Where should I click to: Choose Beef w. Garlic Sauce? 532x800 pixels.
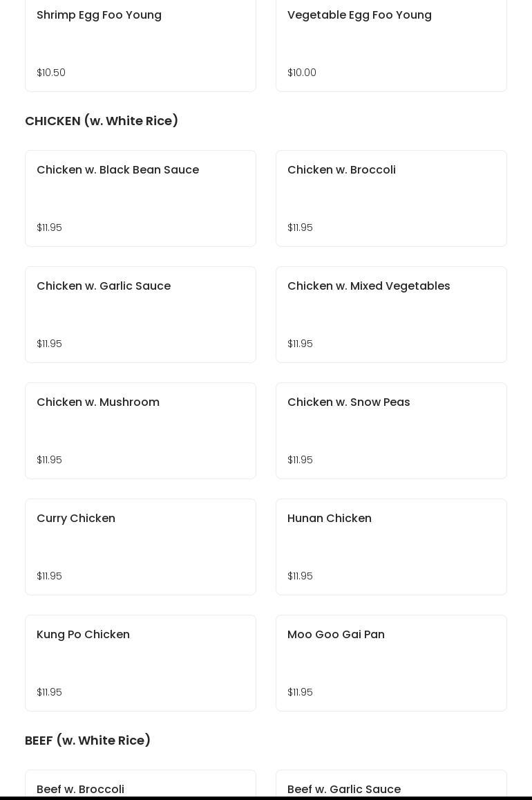pos(391,785)
